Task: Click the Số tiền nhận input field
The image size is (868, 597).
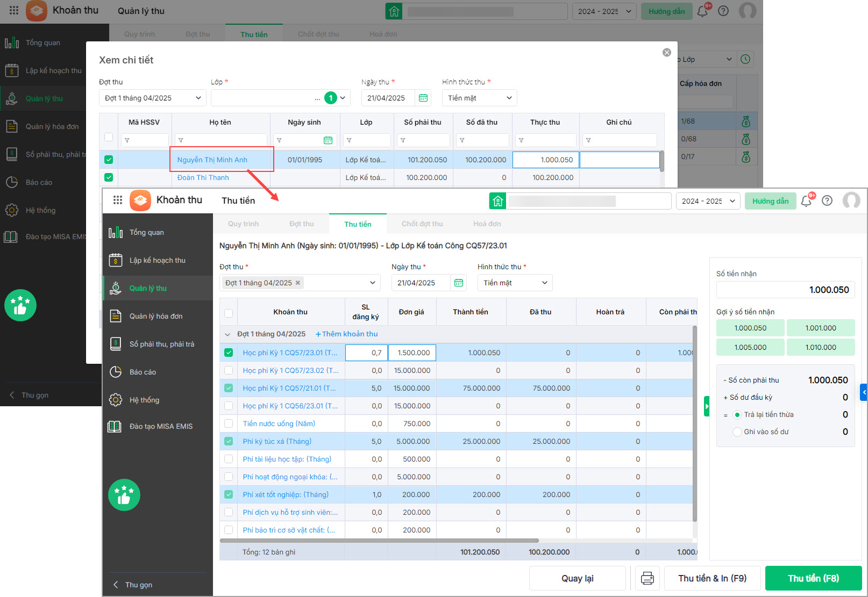Action: point(785,290)
